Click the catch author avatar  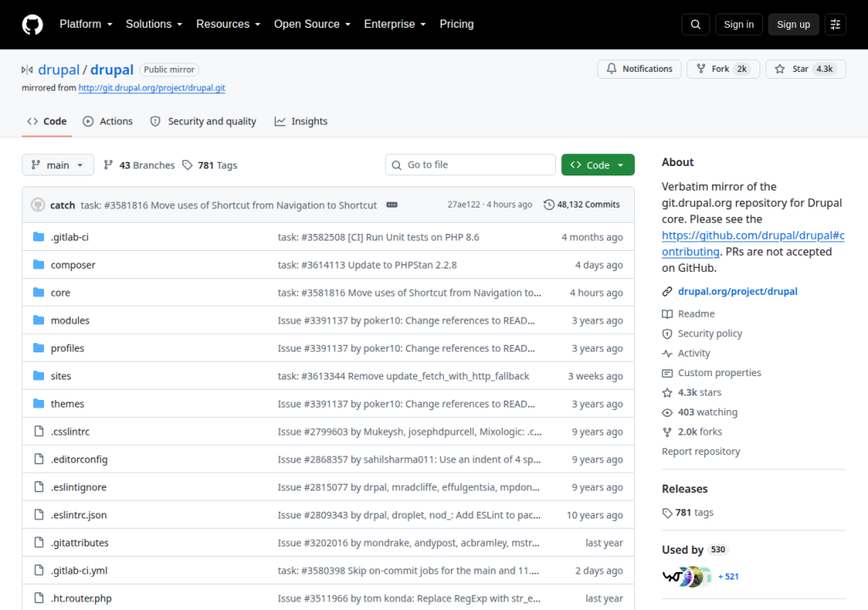click(x=37, y=205)
